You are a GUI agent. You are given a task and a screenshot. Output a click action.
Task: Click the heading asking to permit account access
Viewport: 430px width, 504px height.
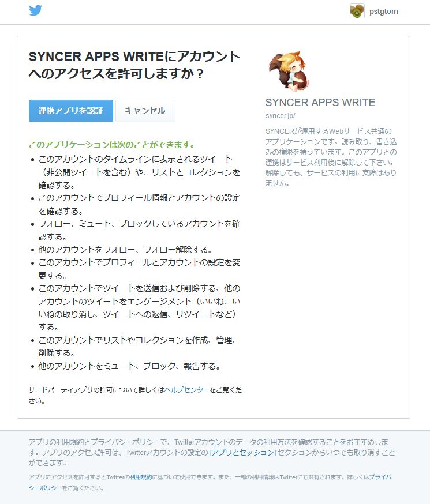pyautogui.click(x=134, y=65)
